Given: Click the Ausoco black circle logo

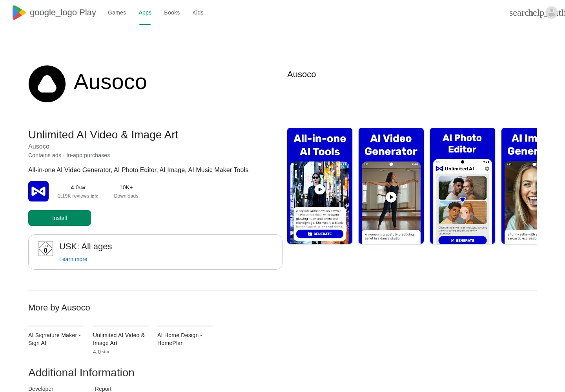Looking at the screenshot, I should (47, 84).
